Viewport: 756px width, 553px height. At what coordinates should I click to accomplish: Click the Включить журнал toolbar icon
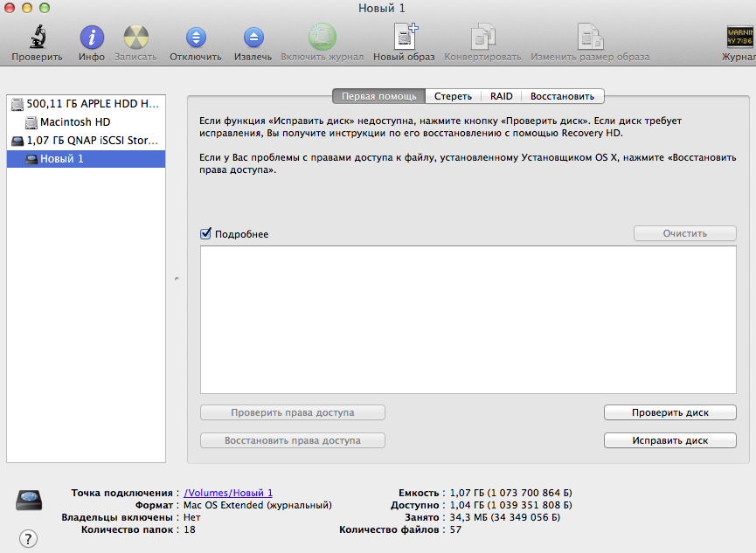coord(323,37)
